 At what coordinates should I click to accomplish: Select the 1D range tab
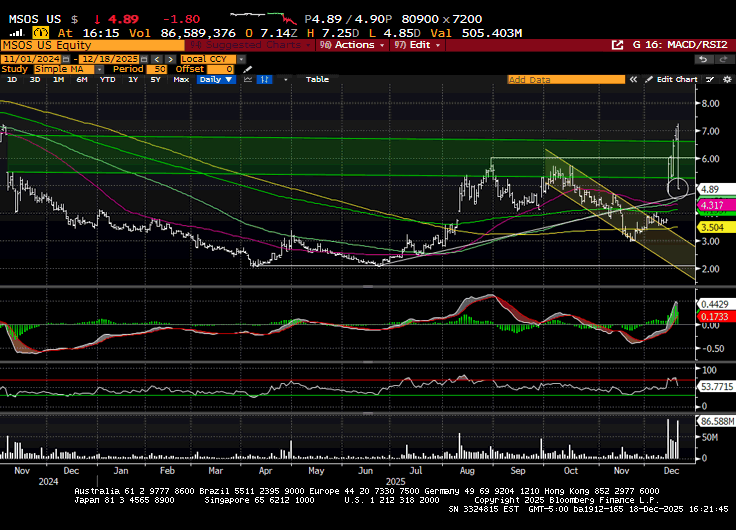[12, 79]
